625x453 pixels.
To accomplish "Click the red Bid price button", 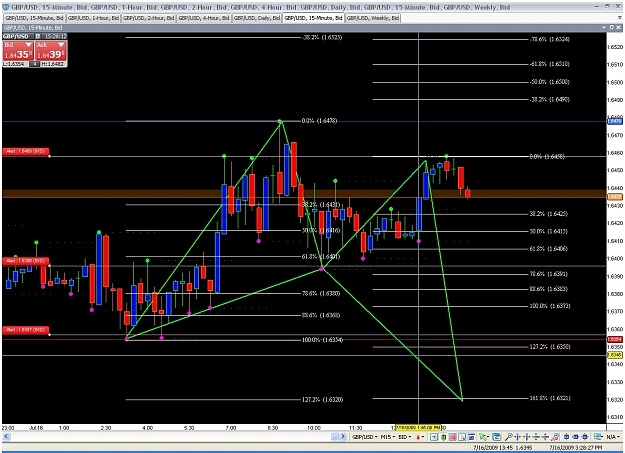I will pos(18,51).
